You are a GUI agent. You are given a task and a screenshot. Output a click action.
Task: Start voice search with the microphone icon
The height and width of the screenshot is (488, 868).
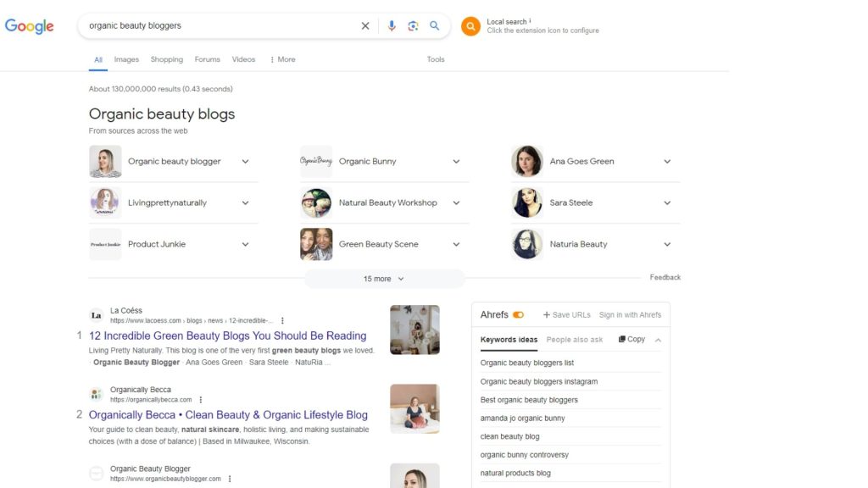pos(392,26)
